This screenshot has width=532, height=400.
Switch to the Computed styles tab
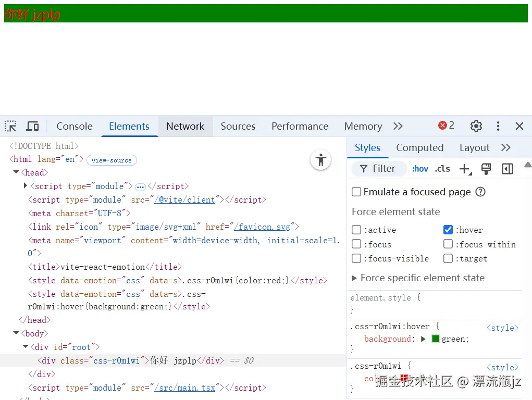click(x=419, y=147)
